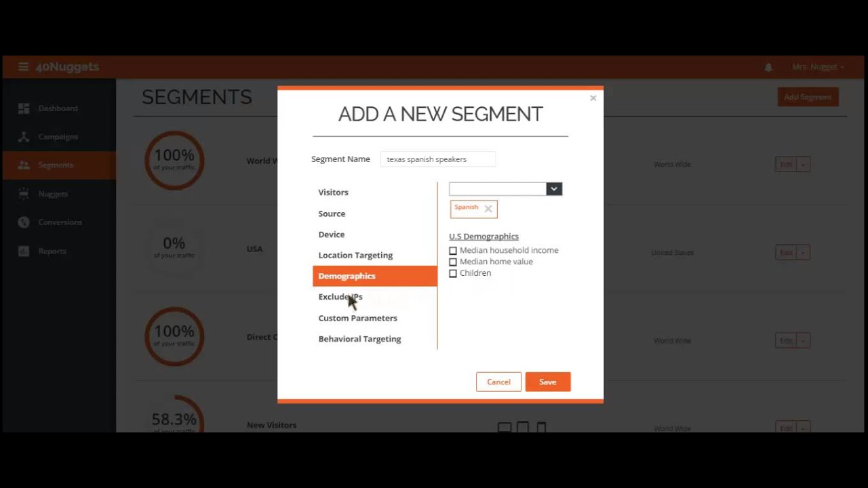Click the 40Nuggets logo text
Screen dimensions: 868x488
pyautogui.click(x=67, y=67)
